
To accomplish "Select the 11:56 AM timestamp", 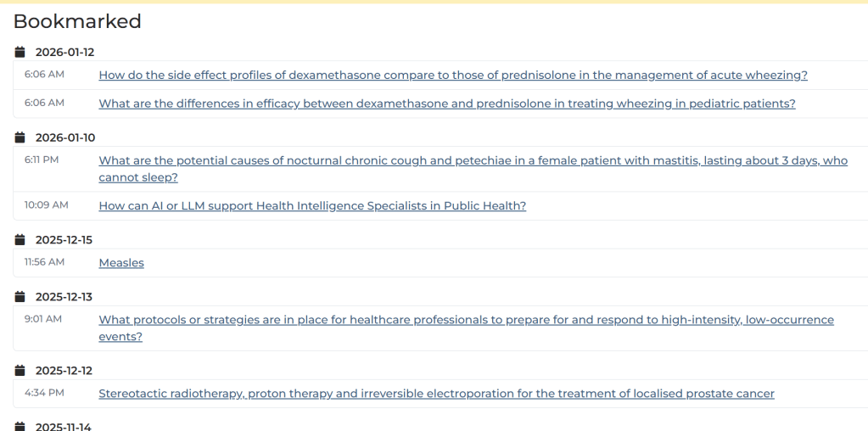I will (x=44, y=262).
